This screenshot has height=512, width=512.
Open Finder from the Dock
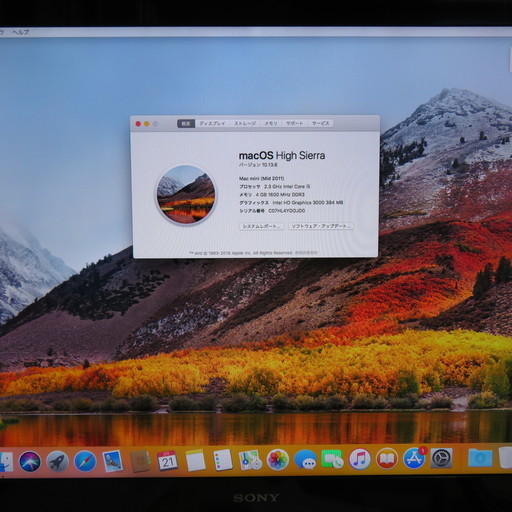coord(6,462)
